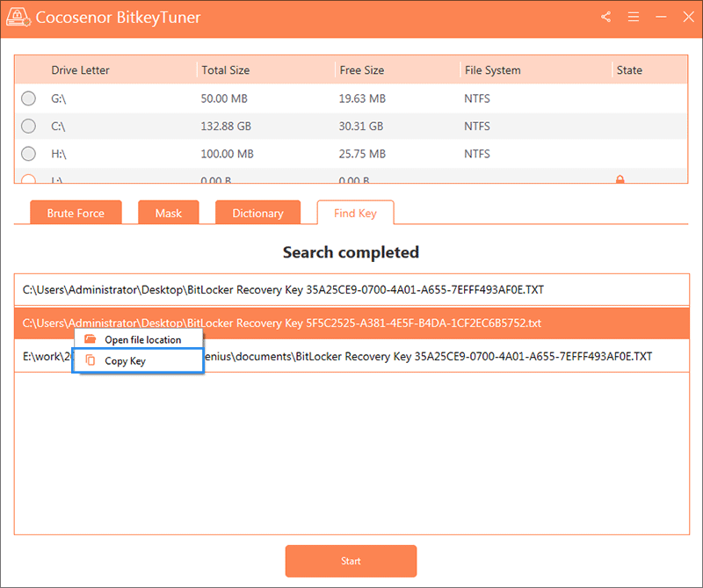This screenshot has width=703, height=588.
Task: Click the 50.00 MB total size cell
Action: click(224, 98)
